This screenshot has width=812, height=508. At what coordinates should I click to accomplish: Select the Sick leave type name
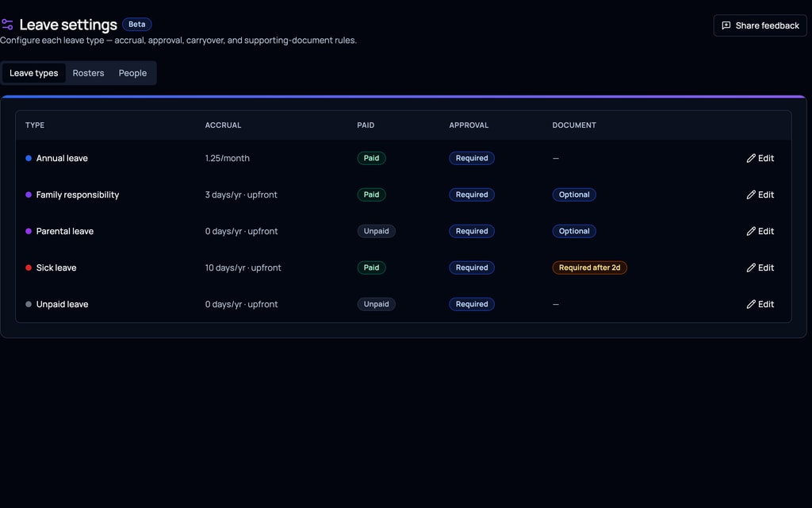pyautogui.click(x=56, y=268)
